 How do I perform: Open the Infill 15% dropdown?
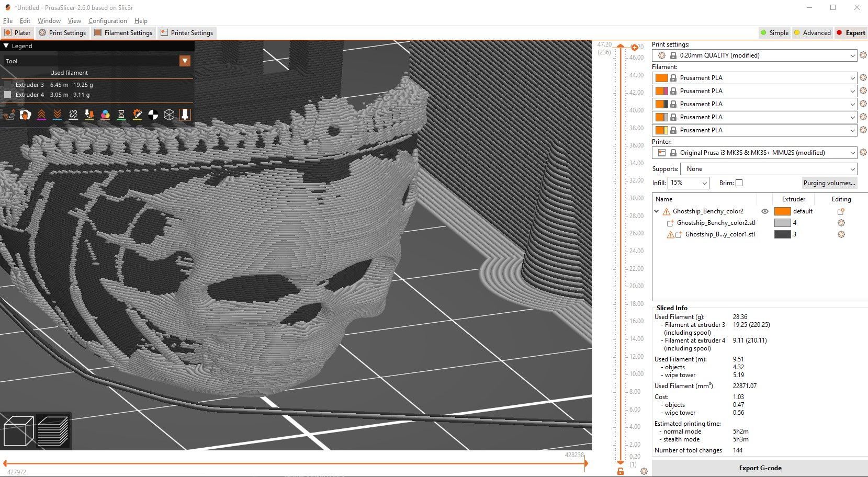(x=688, y=183)
